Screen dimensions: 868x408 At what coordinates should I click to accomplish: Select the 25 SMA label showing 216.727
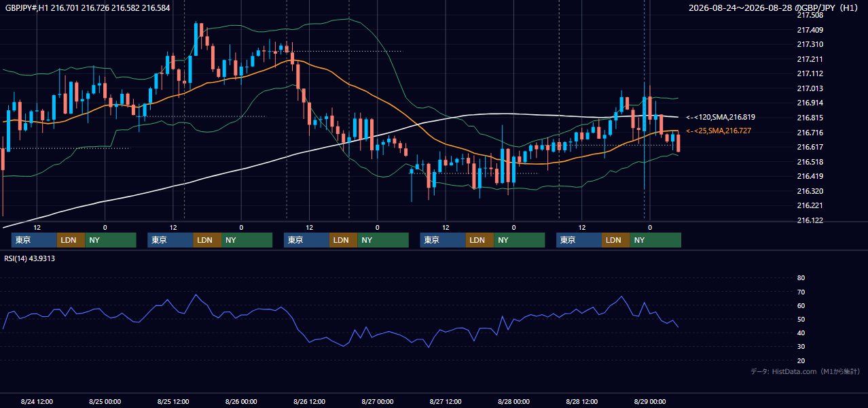click(x=719, y=131)
